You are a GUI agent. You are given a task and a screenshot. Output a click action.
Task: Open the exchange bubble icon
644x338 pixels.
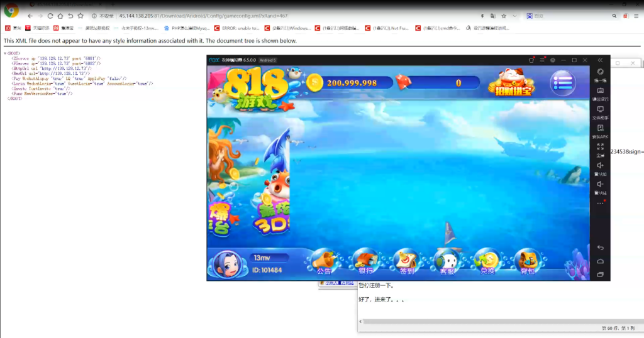click(x=487, y=261)
